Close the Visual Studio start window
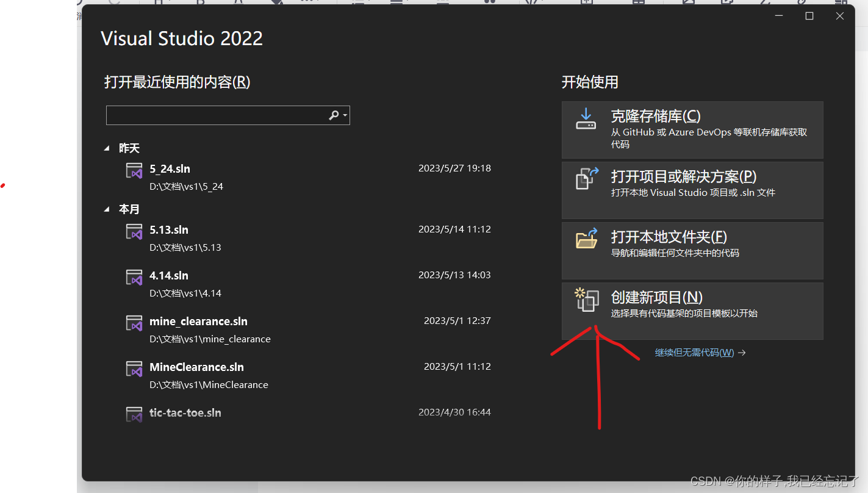This screenshot has width=868, height=493. coord(840,16)
